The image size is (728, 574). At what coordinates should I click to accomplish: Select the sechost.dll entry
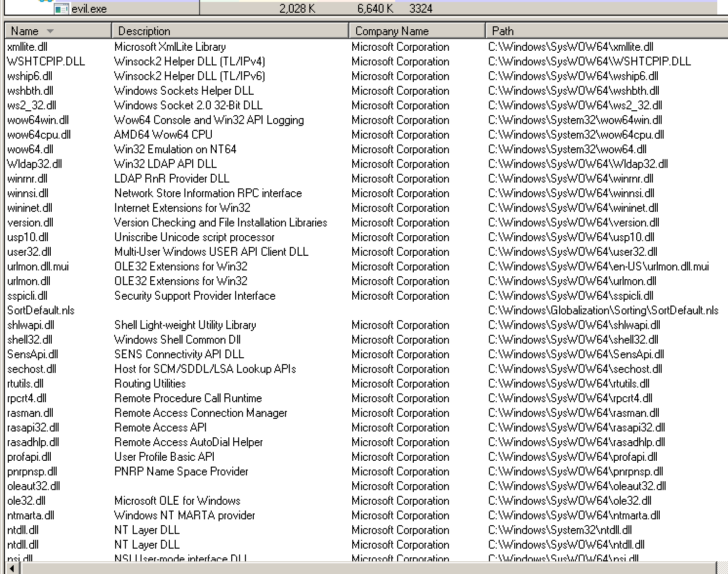tap(32, 369)
